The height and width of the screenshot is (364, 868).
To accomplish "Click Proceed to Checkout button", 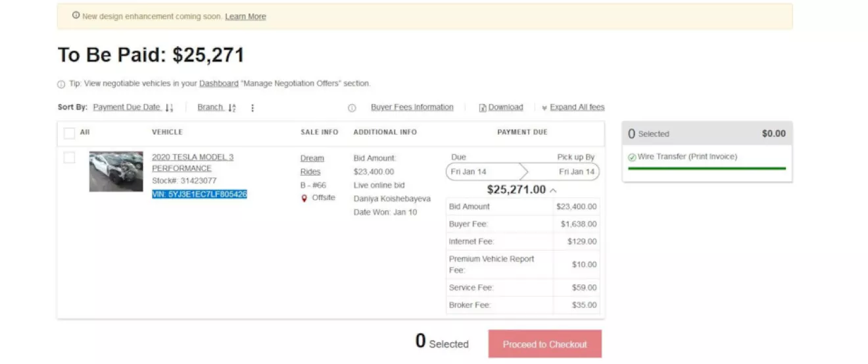I will point(544,344).
